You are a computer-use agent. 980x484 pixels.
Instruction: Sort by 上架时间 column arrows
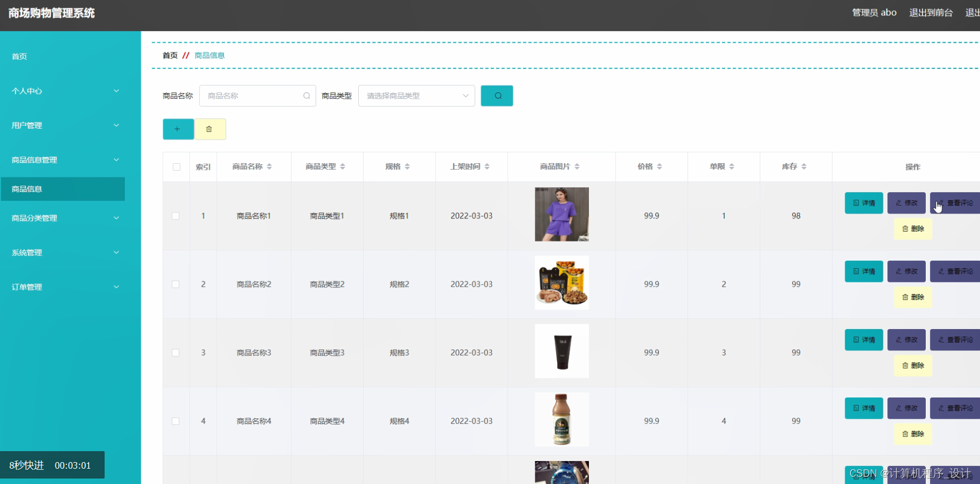tap(487, 166)
